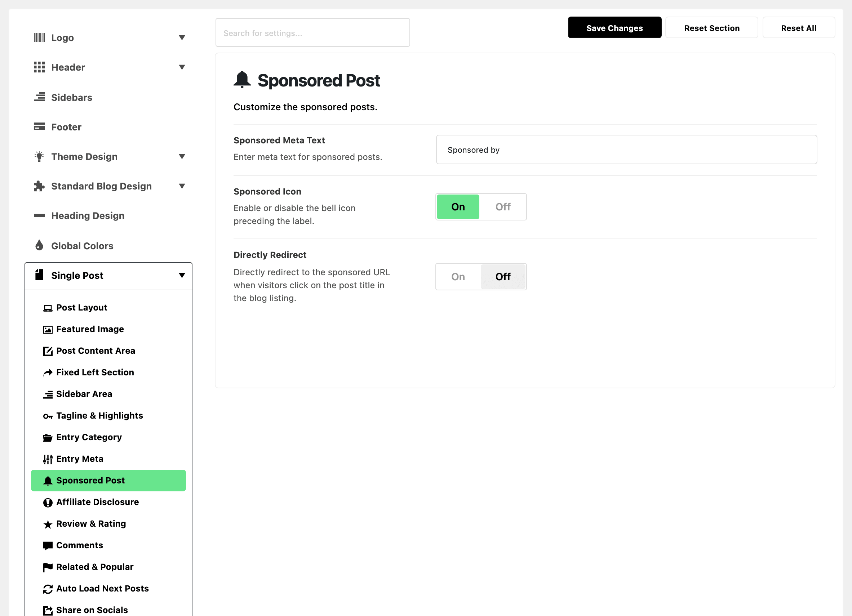The height and width of the screenshot is (616, 852).
Task: Open Auto Load Next Posts settings
Action: (x=108, y=589)
